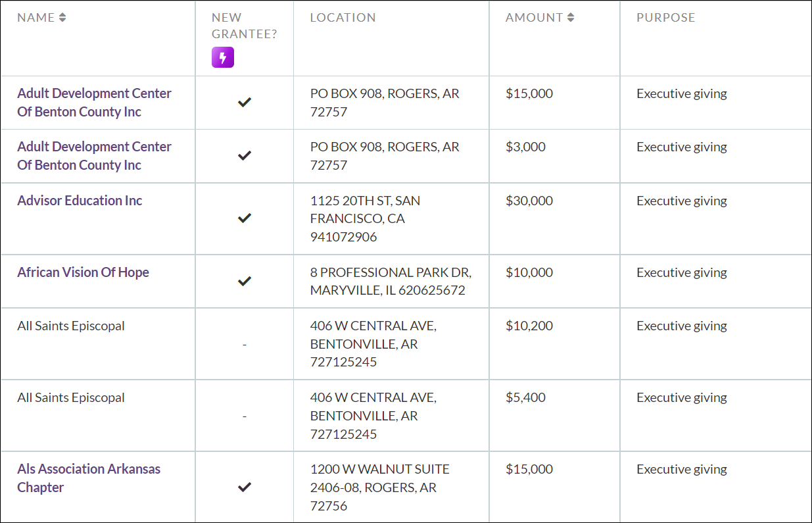Open the Advisor Education Inc link

(79, 201)
